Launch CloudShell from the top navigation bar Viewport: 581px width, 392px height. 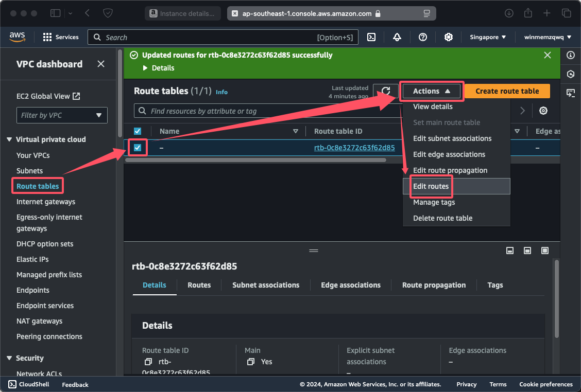[x=371, y=37]
